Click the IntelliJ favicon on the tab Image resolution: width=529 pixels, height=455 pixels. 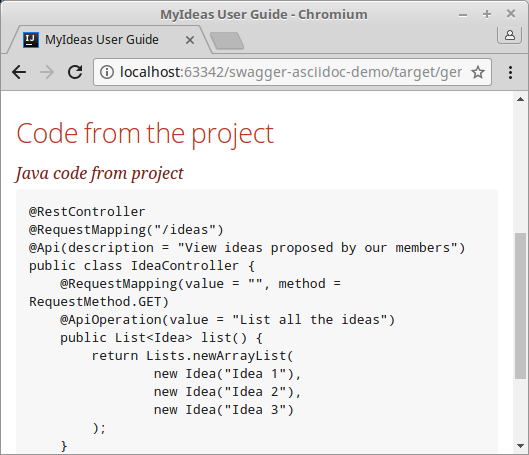point(31,40)
